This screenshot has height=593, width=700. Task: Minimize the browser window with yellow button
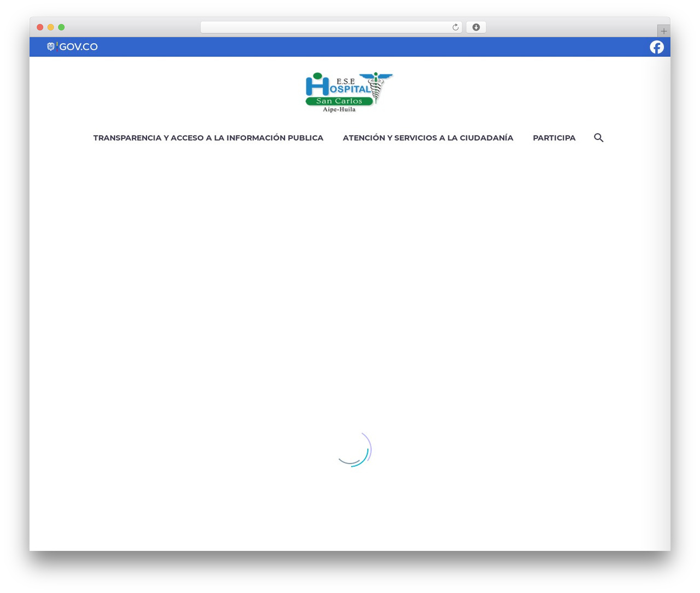51,27
